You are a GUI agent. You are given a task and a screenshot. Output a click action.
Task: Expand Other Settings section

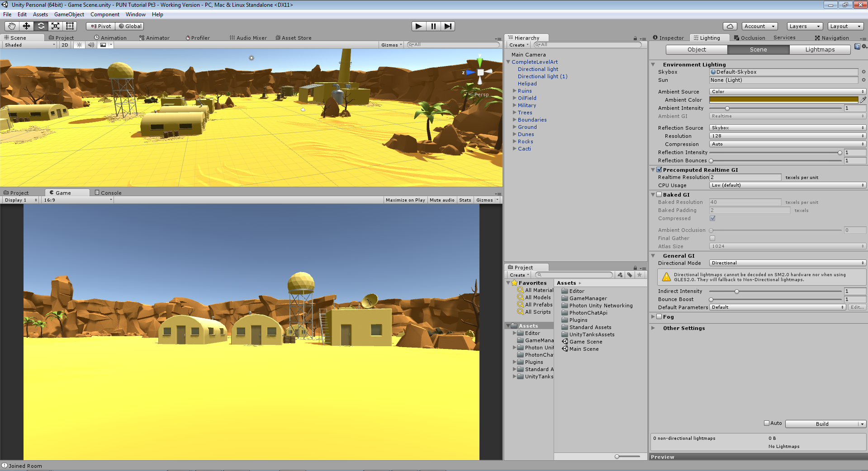653,328
